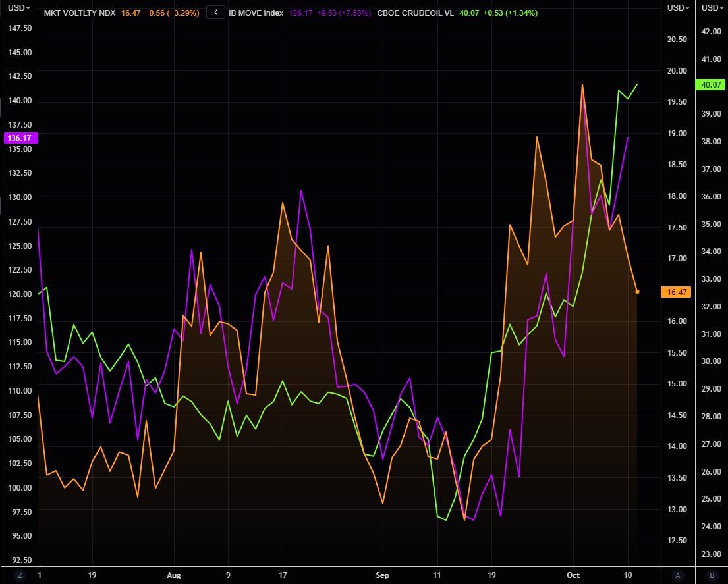Click the 42.00 level on the far-right price axis
728x584 pixels.
pyautogui.click(x=712, y=32)
